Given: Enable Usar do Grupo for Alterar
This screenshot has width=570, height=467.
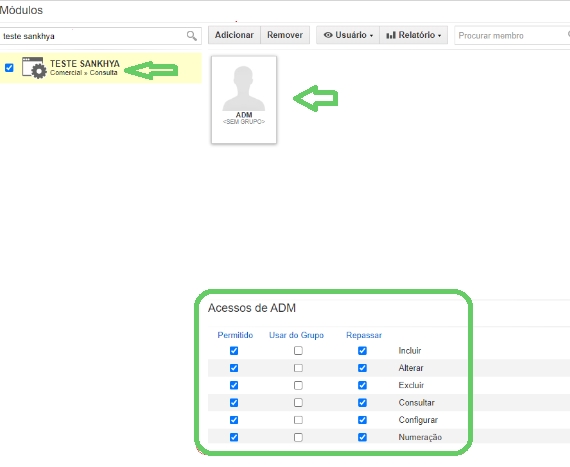Looking at the screenshot, I should [x=298, y=368].
